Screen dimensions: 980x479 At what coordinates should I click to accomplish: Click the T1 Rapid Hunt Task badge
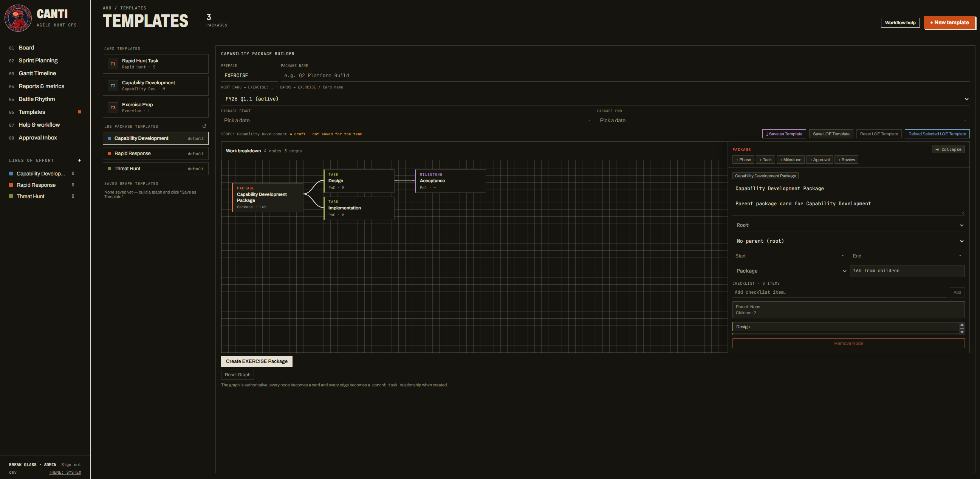[113, 64]
